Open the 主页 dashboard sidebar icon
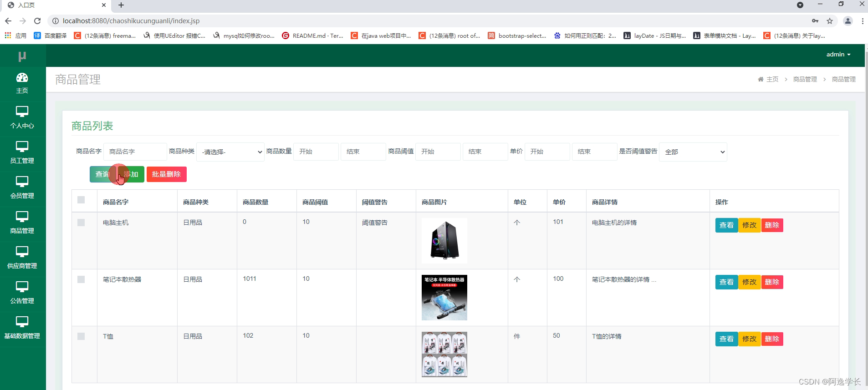The image size is (868, 390). click(22, 83)
